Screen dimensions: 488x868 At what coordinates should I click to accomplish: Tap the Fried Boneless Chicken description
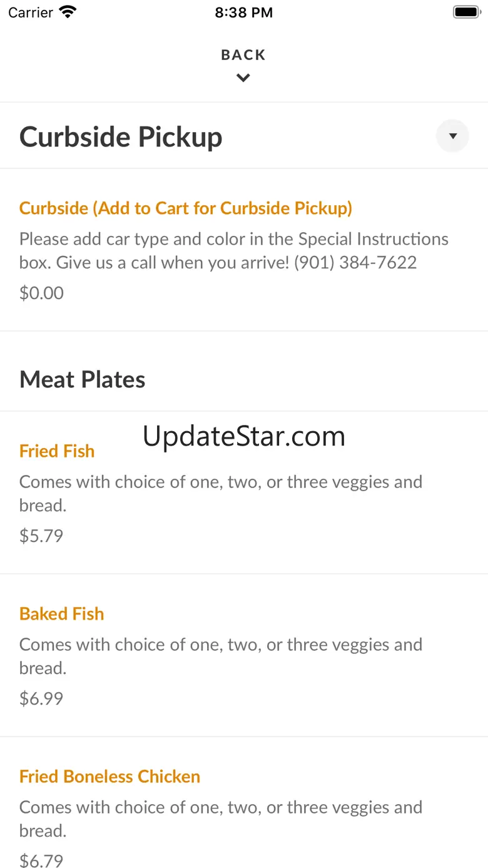click(x=220, y=819)
